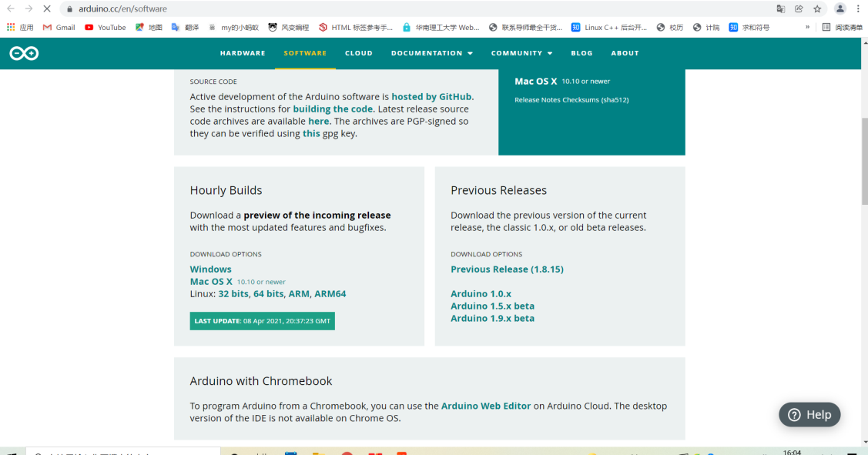Open the Hardware nav item
868x455 pixels.
point(243,53)
